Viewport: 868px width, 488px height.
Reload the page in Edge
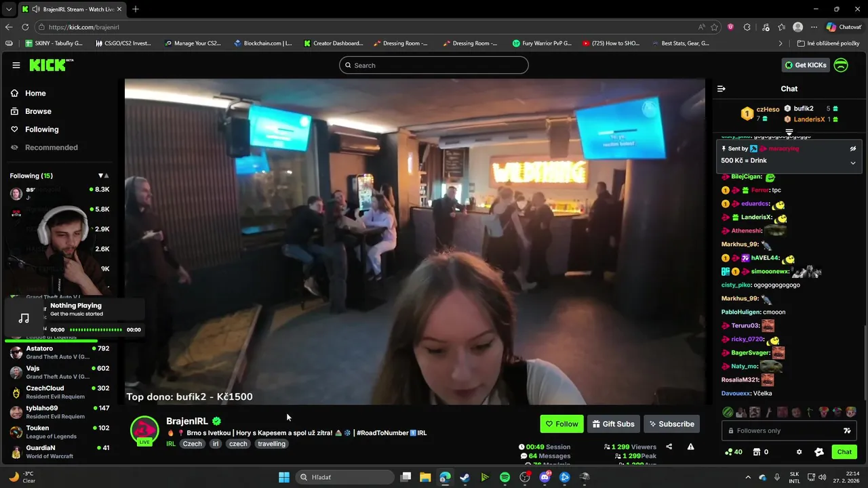[25, 27]
